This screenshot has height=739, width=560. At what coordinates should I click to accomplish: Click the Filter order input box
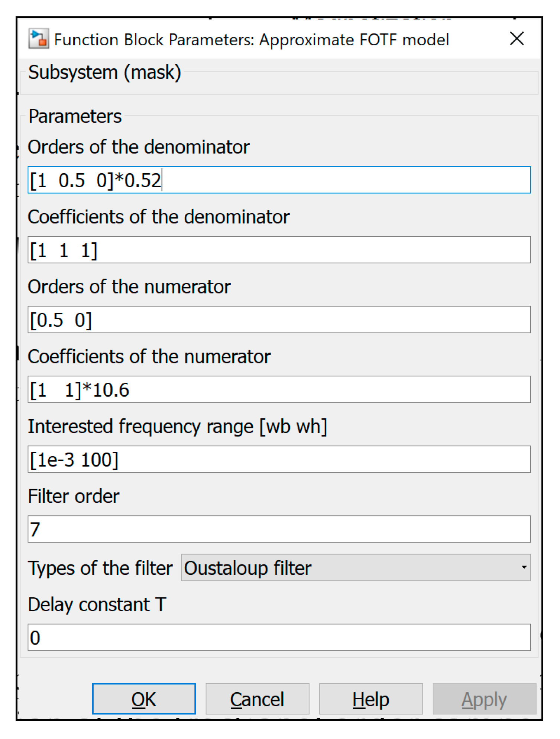pos(279,529)
